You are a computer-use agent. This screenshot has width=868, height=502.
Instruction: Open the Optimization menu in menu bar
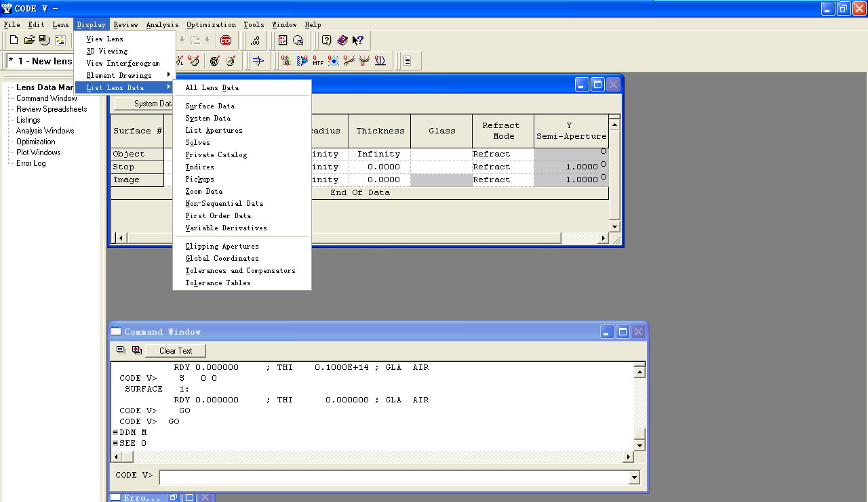pos(211,24)
